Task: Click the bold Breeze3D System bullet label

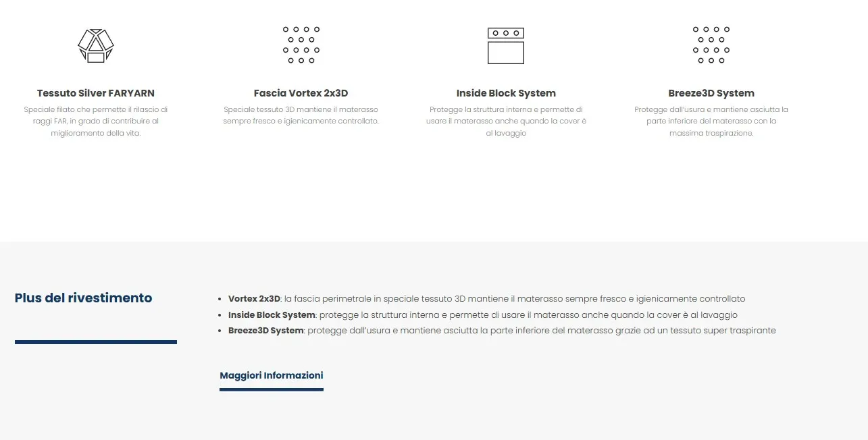Action: pos(266,331)
